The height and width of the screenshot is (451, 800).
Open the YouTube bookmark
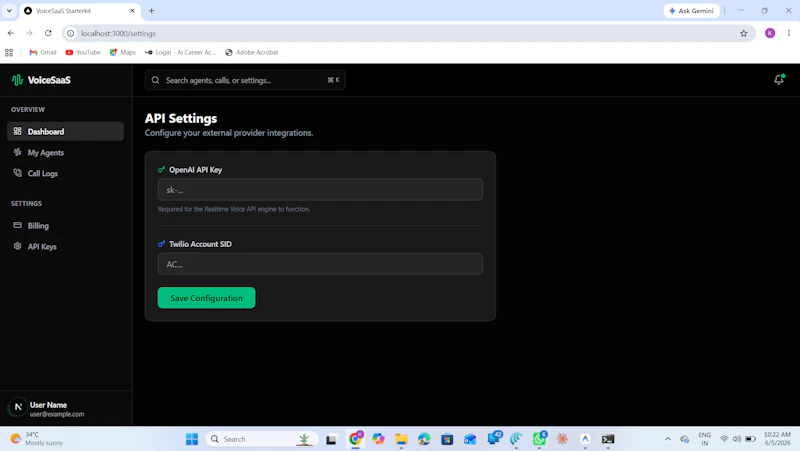83,52
